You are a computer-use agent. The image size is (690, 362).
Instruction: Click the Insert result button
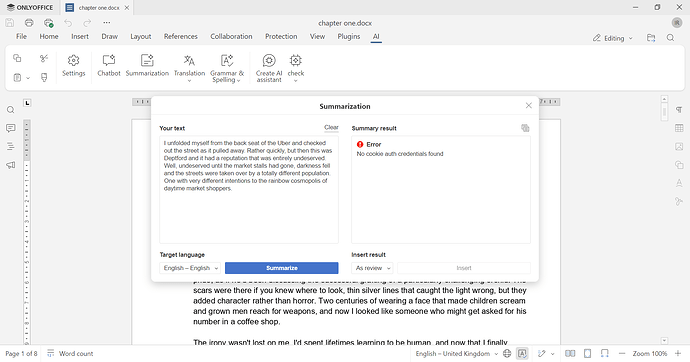coord(464,268)
